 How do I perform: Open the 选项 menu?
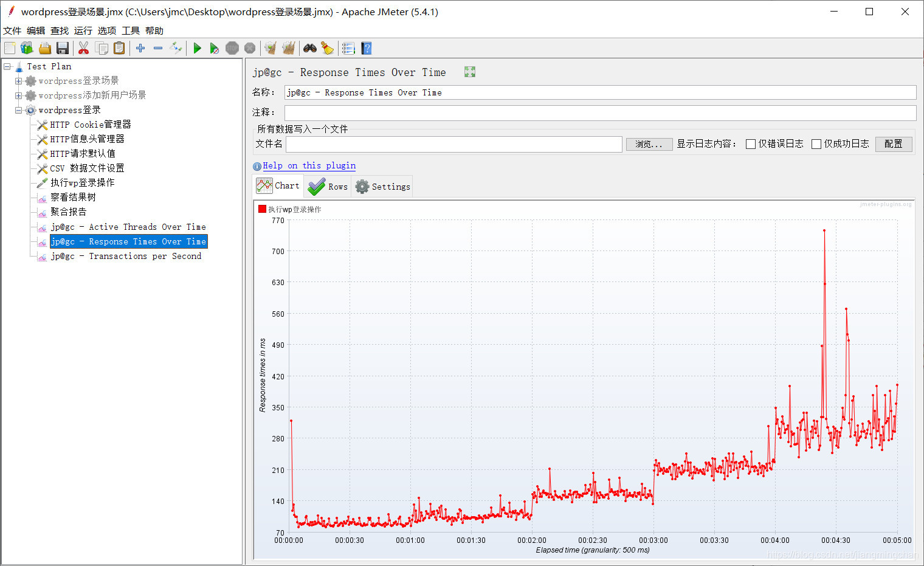click(x=107, y=30)
